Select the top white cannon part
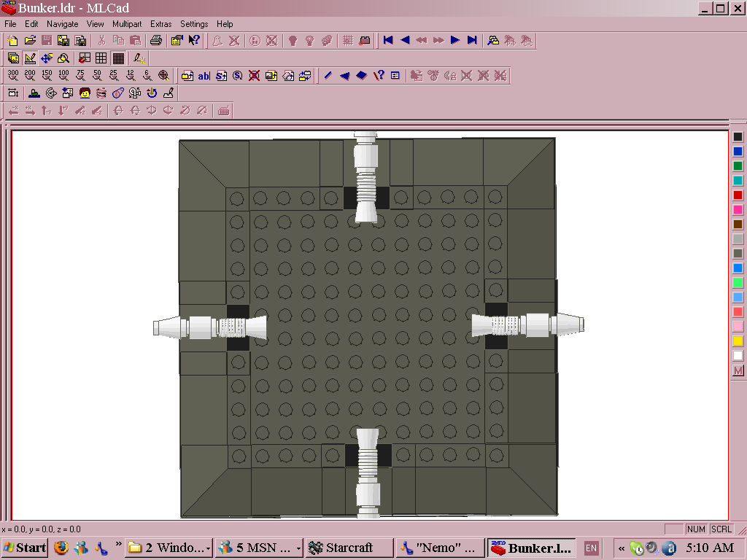Image resolution: width=747 pixels, height=560 pixels. (366, 177)
